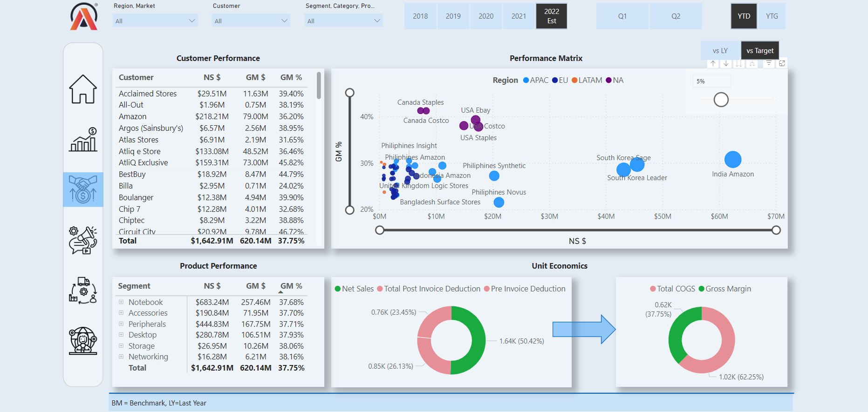
Task: Toggle Total Post Invoice Deduction legend item
Action: 429,289
